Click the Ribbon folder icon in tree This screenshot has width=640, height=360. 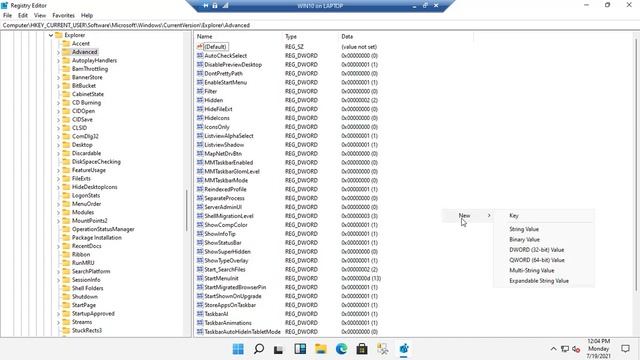coord(66,254)
